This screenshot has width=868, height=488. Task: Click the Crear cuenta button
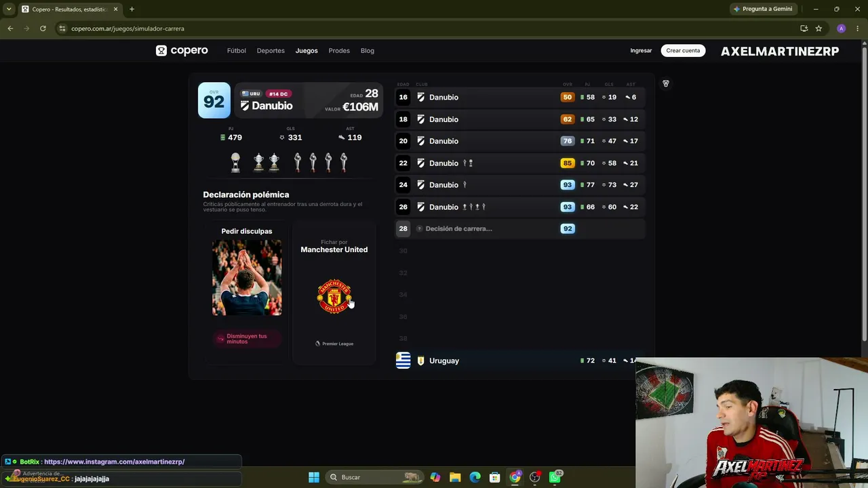(683, 51)
